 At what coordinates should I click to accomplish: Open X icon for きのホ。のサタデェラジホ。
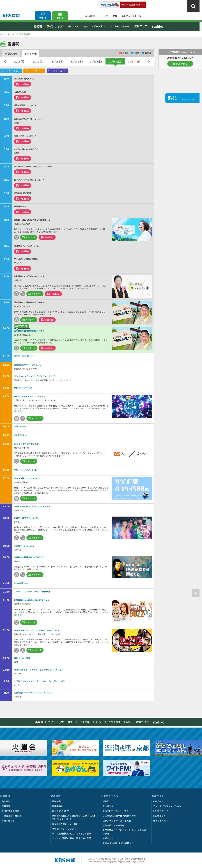coord(23,538)
